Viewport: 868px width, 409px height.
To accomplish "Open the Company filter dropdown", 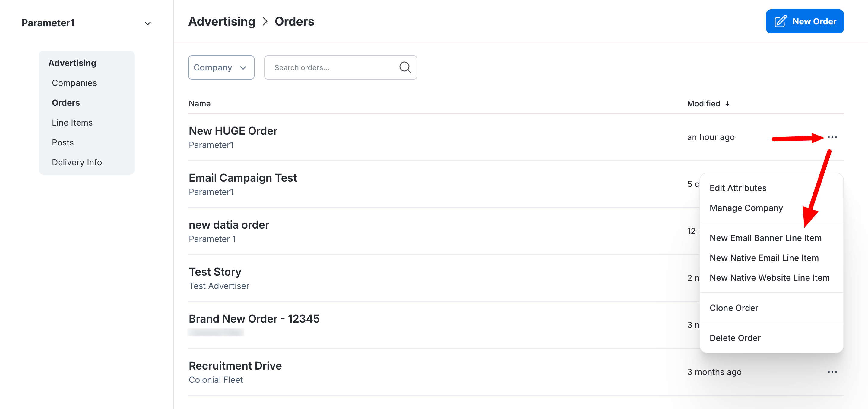I will [221, 68].
